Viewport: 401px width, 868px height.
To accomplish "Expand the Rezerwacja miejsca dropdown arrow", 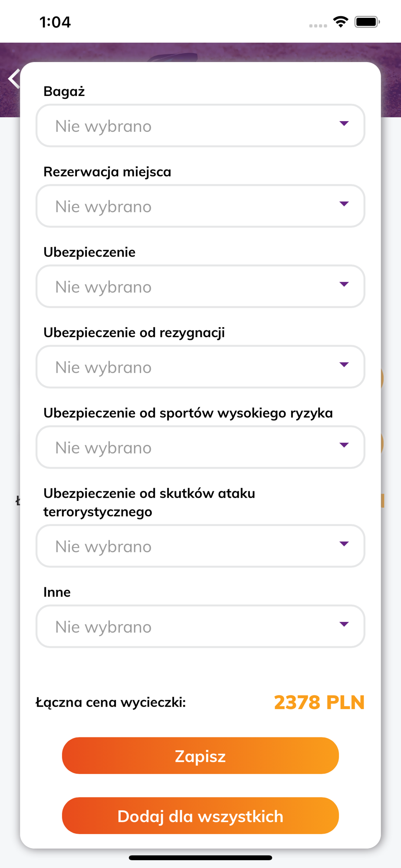I will pos(344,204).
